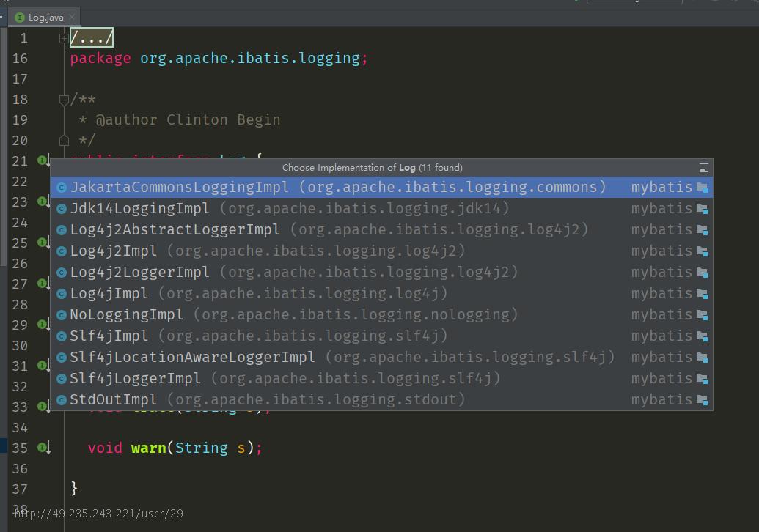Click the implemented-method gutter icon on line 29
759x532 pixels.
[x=43, y=325]
